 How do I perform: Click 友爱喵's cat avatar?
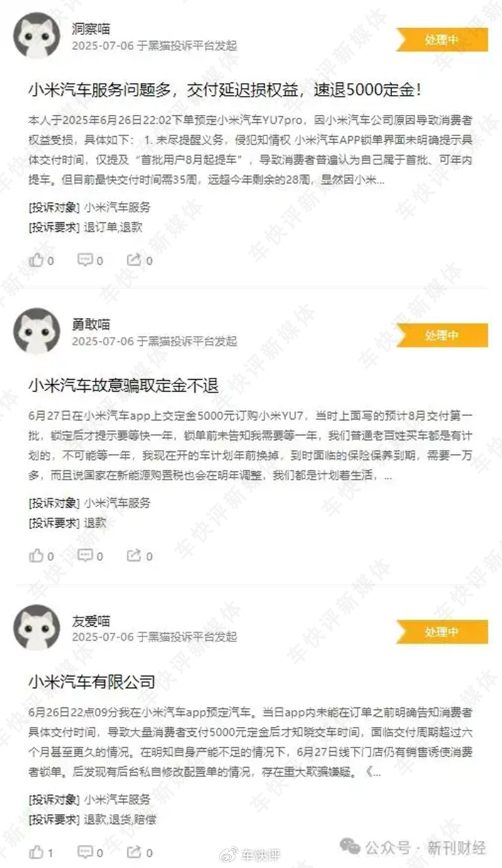[x=36, y=628]
